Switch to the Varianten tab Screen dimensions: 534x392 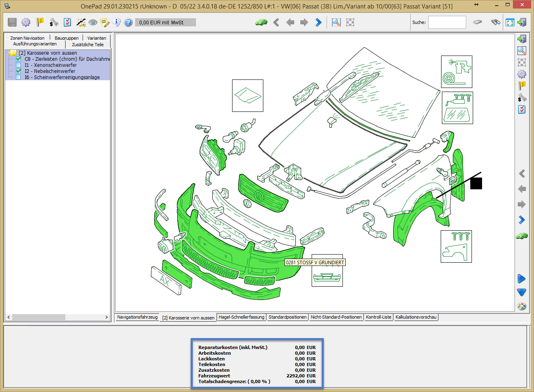tap(97, 38)
